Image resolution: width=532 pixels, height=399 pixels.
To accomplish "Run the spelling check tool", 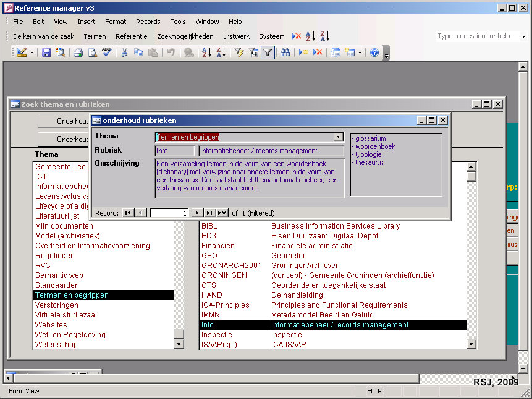I will pos(106,52).
